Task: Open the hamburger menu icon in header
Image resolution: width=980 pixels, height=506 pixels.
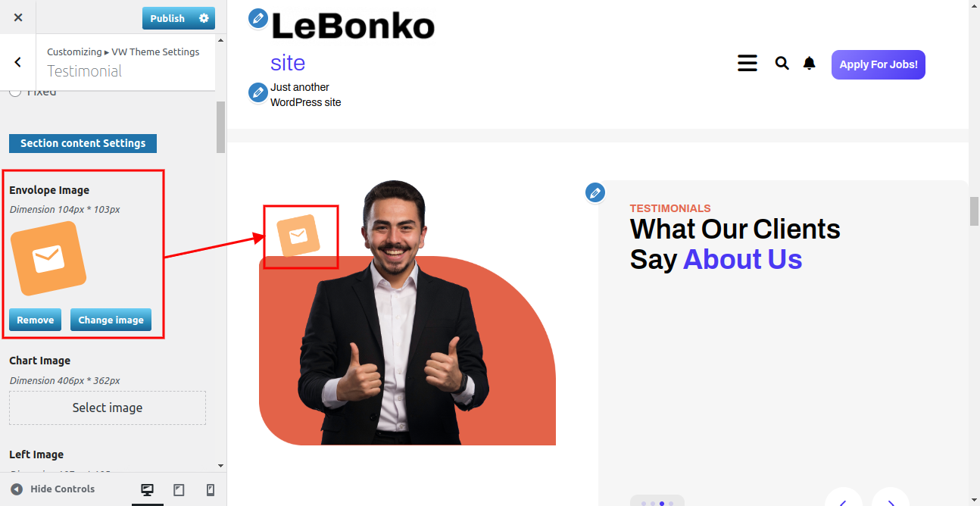Action: coord(747,64)
